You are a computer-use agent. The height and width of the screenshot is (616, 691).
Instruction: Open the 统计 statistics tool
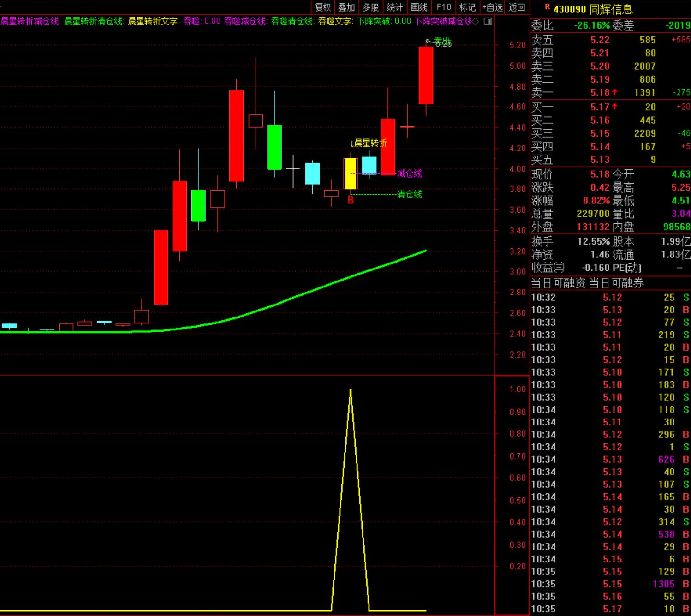tap(394, 7)
